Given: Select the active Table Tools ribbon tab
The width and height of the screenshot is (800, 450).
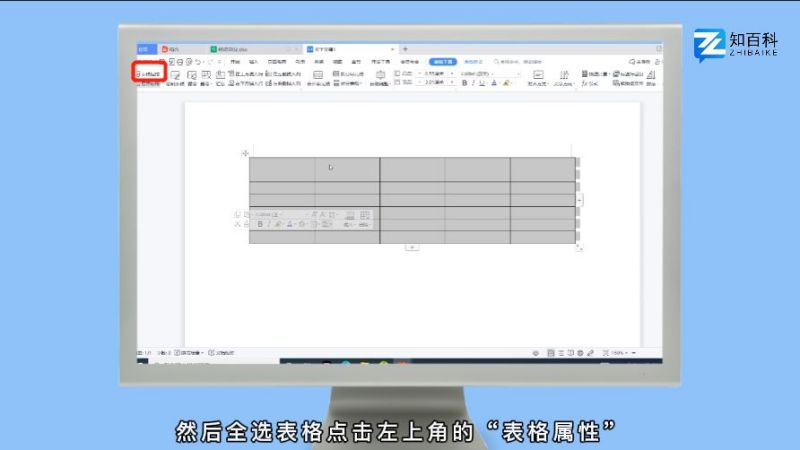Looking at the screenshot, I should pyautogui.click(x=443, y=61).
